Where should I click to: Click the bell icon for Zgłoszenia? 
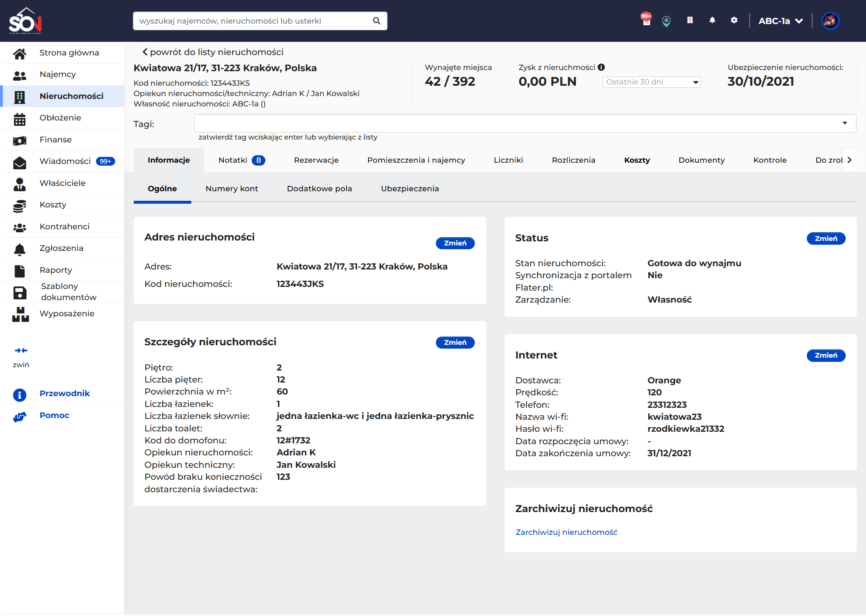pos(19,249)
